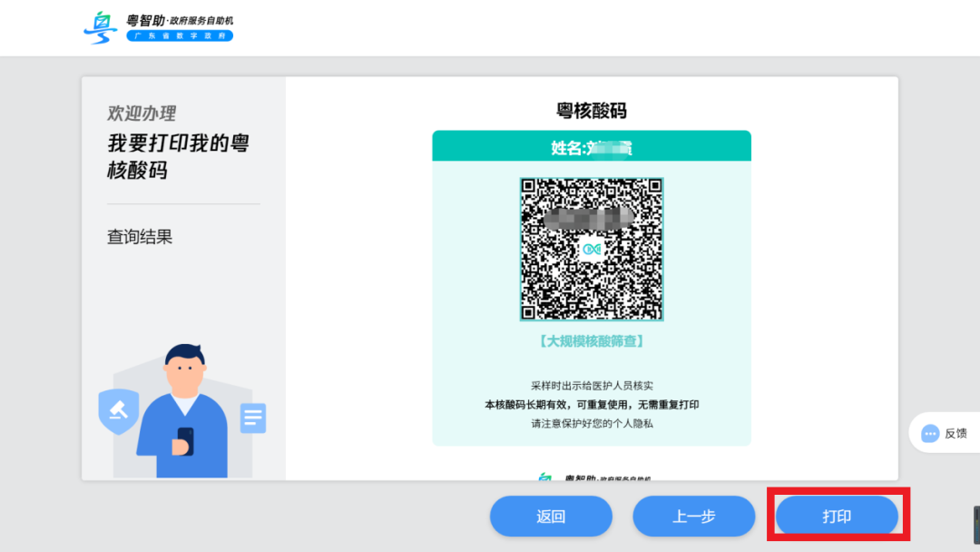Click the 广东省数字政府 blue badge
Image resolution: width=980 pixels, height=552 pixels.
[180, 35]
